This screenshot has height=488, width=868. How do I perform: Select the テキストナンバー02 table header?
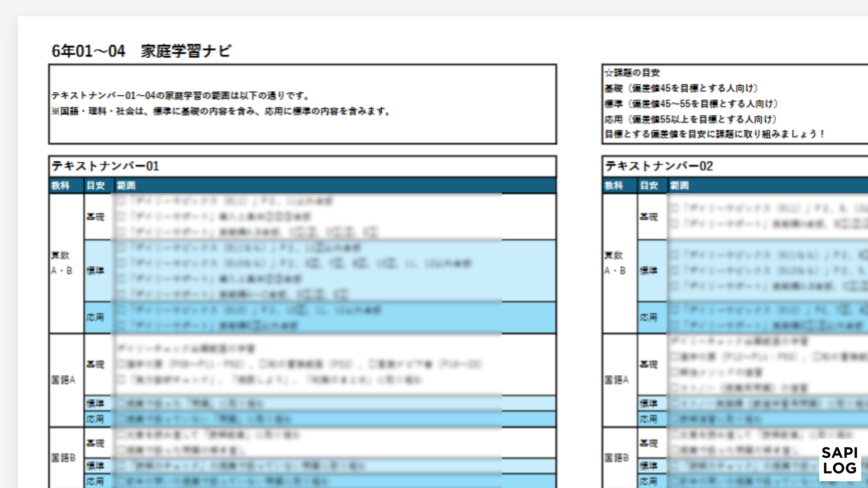tap(658, 166)
